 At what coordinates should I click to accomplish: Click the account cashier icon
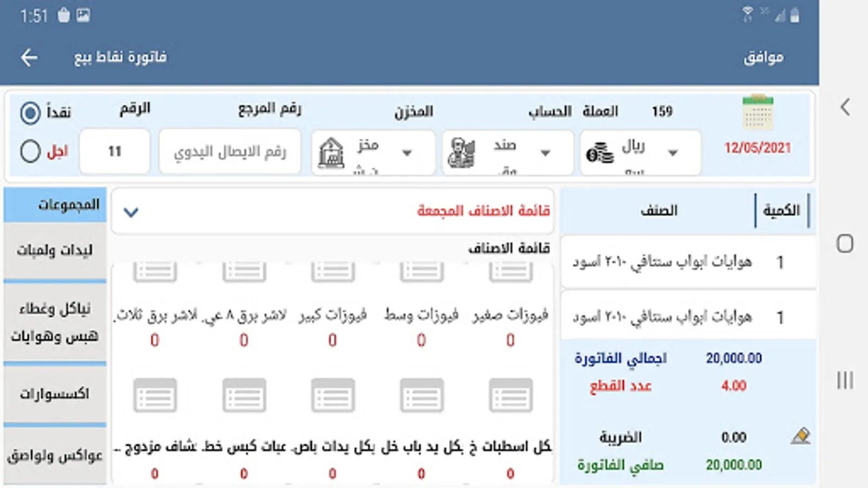click(462, 152)
